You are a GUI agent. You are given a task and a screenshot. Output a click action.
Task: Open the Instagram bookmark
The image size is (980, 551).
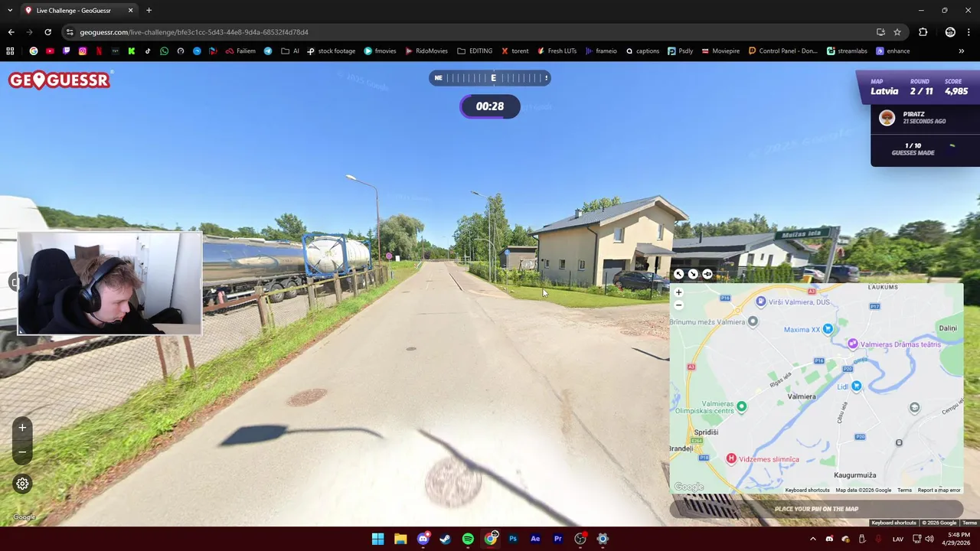[x=83, y=51]
